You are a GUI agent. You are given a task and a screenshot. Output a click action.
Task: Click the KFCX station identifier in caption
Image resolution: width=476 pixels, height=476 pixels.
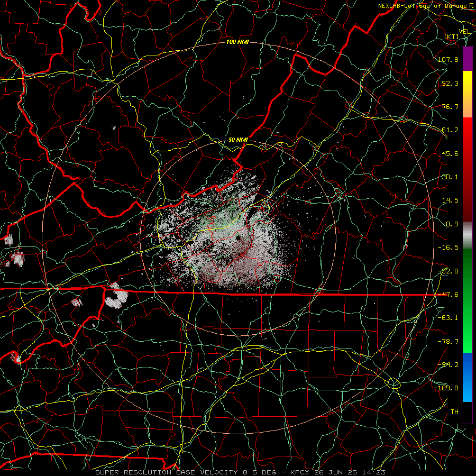[x=300, y=472]
